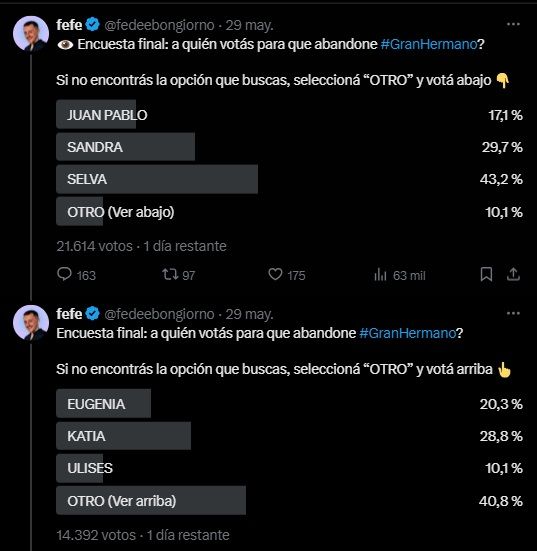
Task: Select the KATIA poll option
Action: (290, 436)
